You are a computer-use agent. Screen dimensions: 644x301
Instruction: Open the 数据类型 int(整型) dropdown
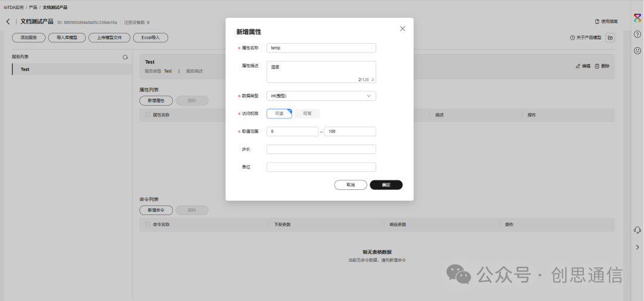[x=321, y=96]
